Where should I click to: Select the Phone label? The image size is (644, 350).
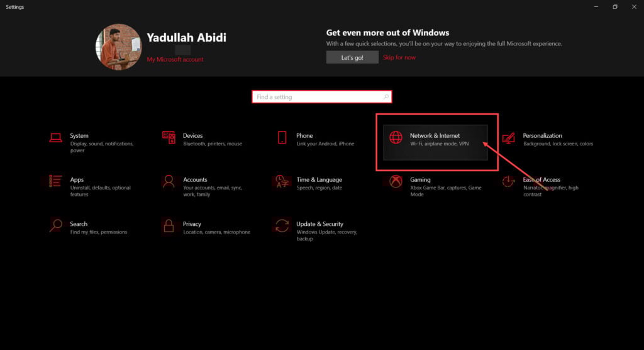[304, 136]
